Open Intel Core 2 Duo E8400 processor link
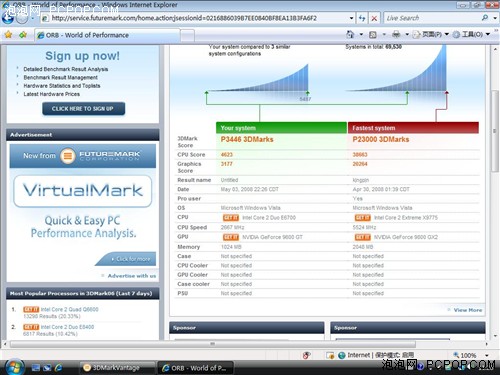Viewport: 500px width, 375px height. 67,327
